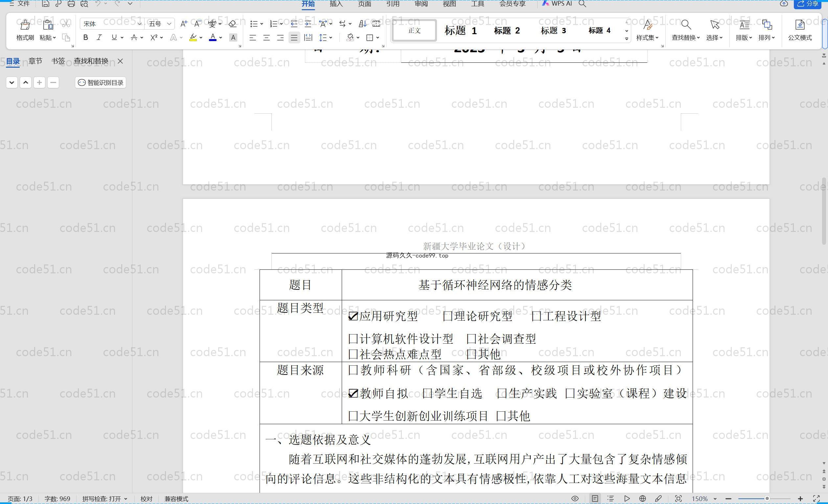Check the 理论研究型 checkbox
This screenshot has width=828, height=504.
[x=448, y=316]
